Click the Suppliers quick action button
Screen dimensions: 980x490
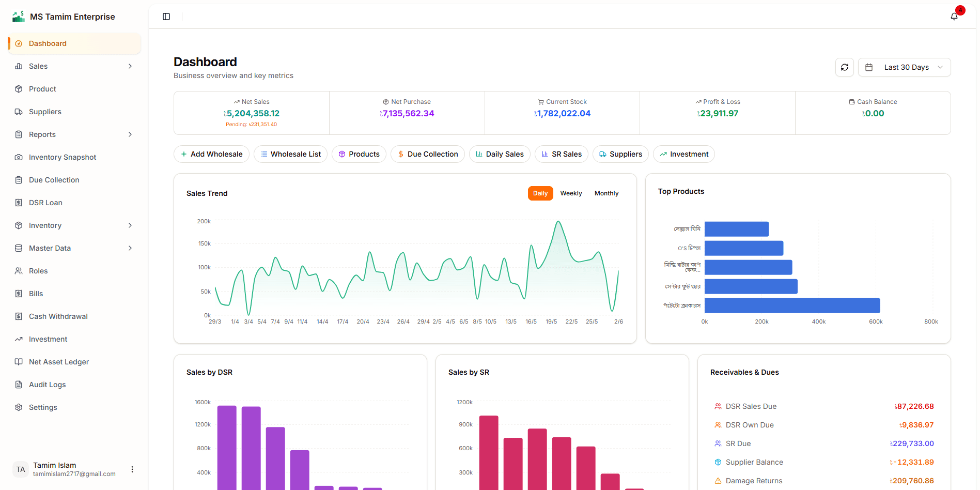[620, 154]
